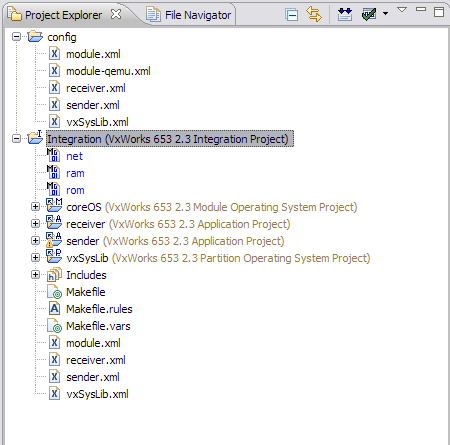This screenshot has height=445, width=450.
Task: Switch to the Project Explorer tab
Action: [x=63, y=15]
